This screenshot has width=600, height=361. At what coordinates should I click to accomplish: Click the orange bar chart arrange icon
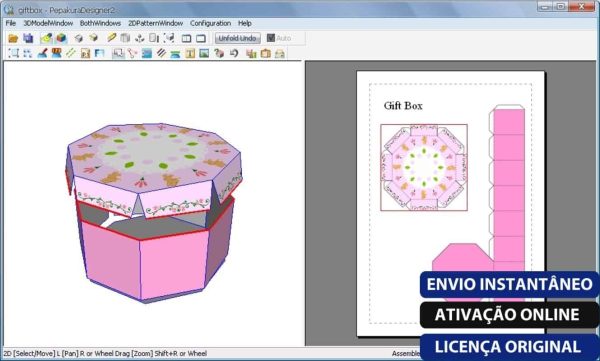point(251,54)
